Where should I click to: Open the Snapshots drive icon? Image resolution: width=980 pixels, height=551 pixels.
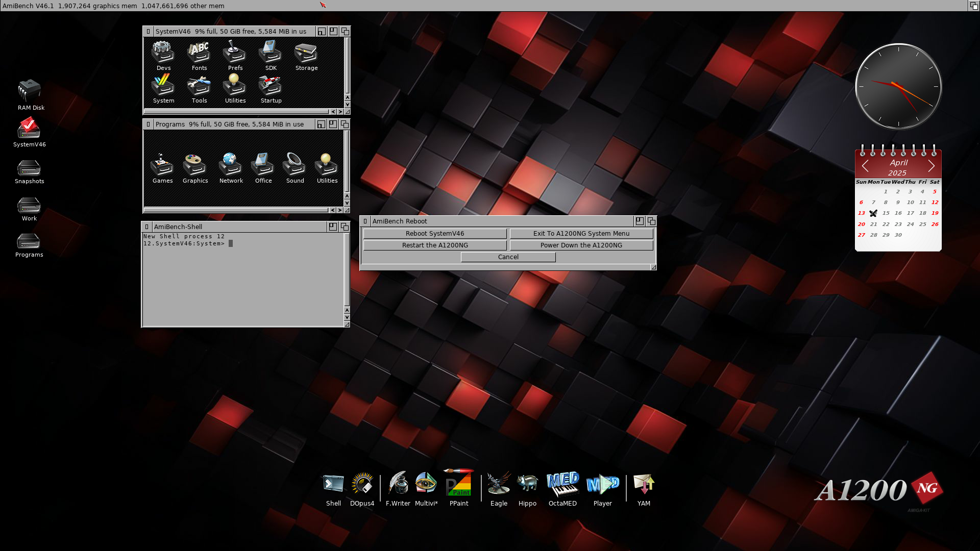(29, 169)
